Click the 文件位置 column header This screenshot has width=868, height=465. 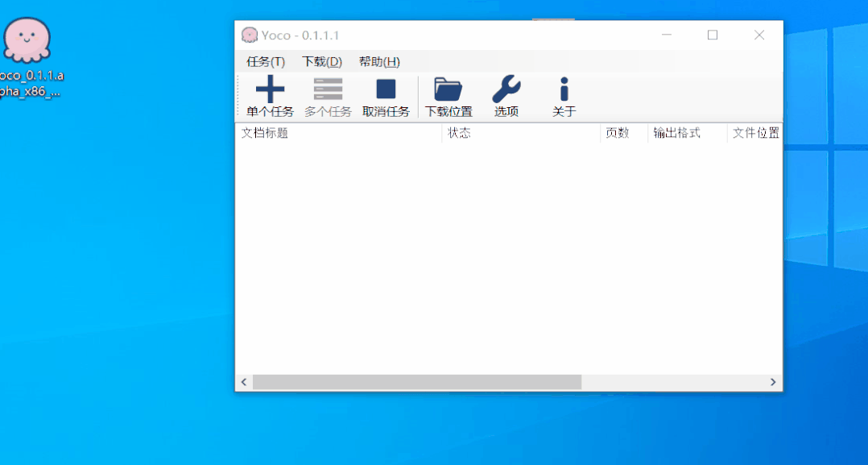click(754, 134)
